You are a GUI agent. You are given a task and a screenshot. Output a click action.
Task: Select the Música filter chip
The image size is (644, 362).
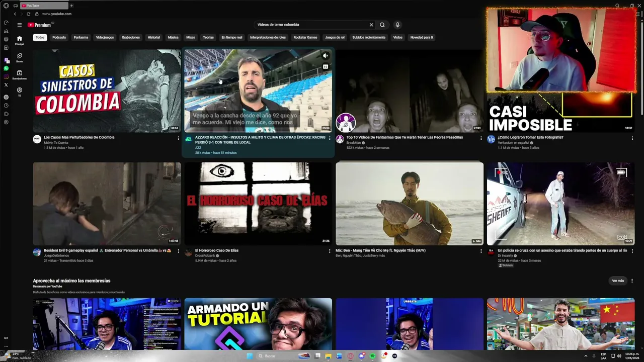173,37
